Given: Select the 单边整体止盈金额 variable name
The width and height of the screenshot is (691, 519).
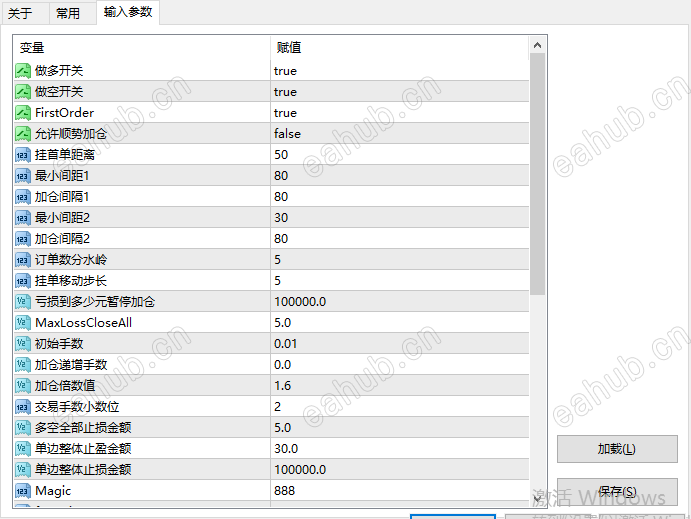Looking at the screenshot, I should (x=83, y=449).
